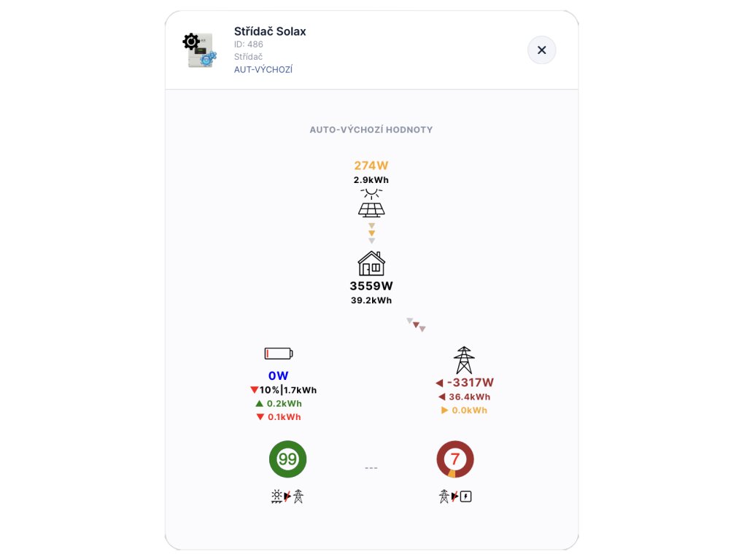The width and height of the screenshot is (747, 560).
Task: Click the solar-to-house flow arrows
Action: (x=371, y=233)
